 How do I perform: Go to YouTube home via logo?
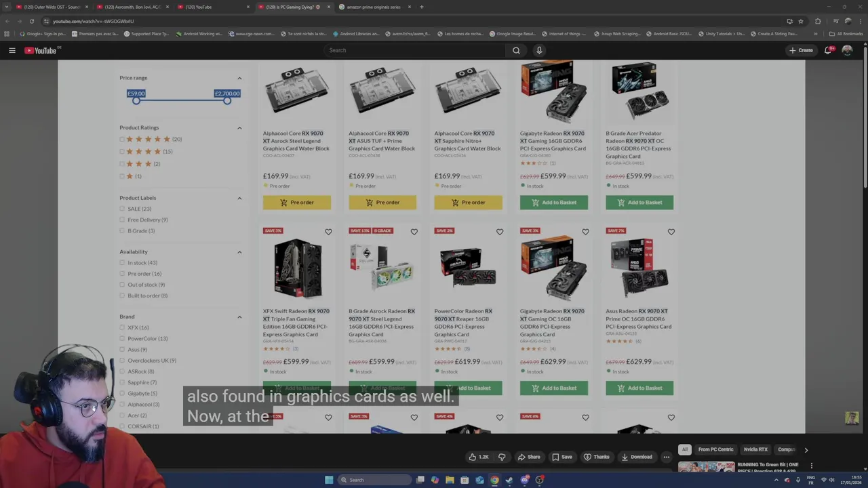pyautogui.click(x=41, y=50)
